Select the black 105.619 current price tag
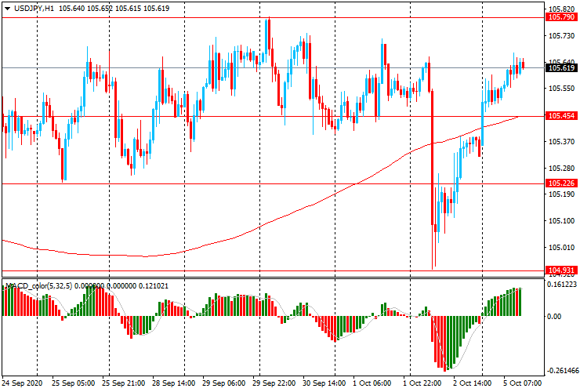This screenshot has width=580, height=392. point(561,67)
